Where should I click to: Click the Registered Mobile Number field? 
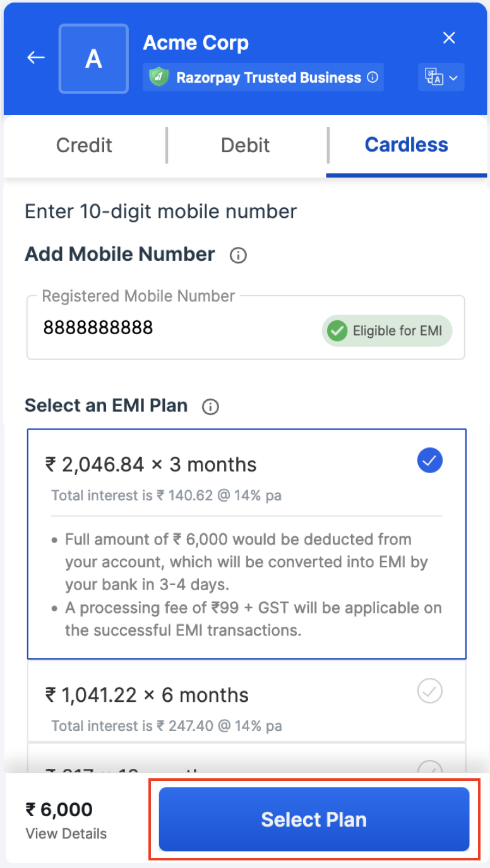[170, 328]
